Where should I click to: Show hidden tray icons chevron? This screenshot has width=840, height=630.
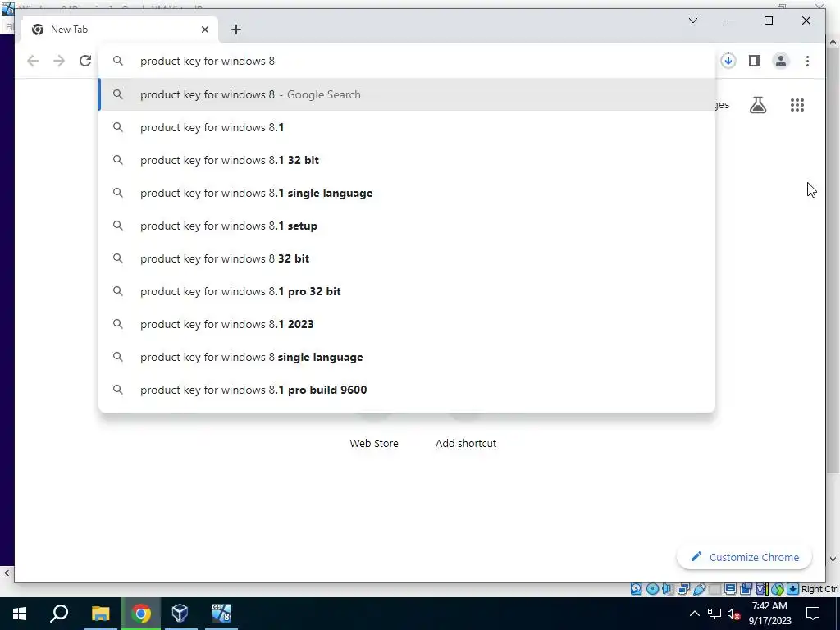694,614
